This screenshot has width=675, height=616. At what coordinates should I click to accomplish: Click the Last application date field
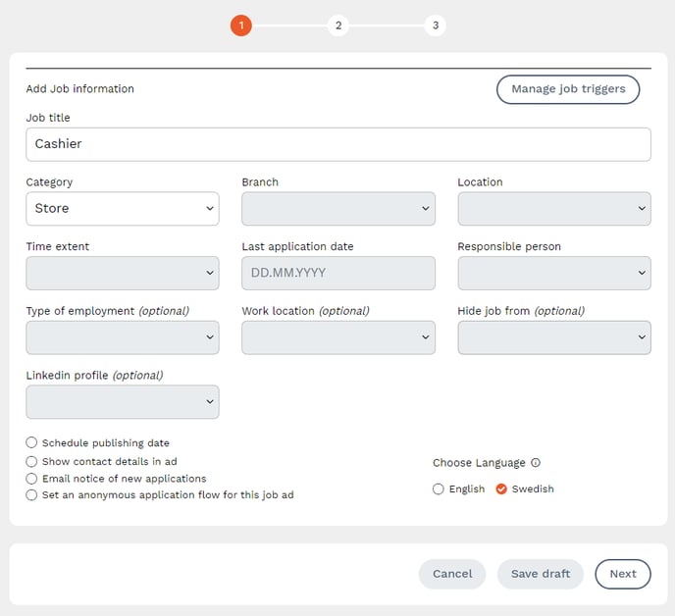point(337,274)
